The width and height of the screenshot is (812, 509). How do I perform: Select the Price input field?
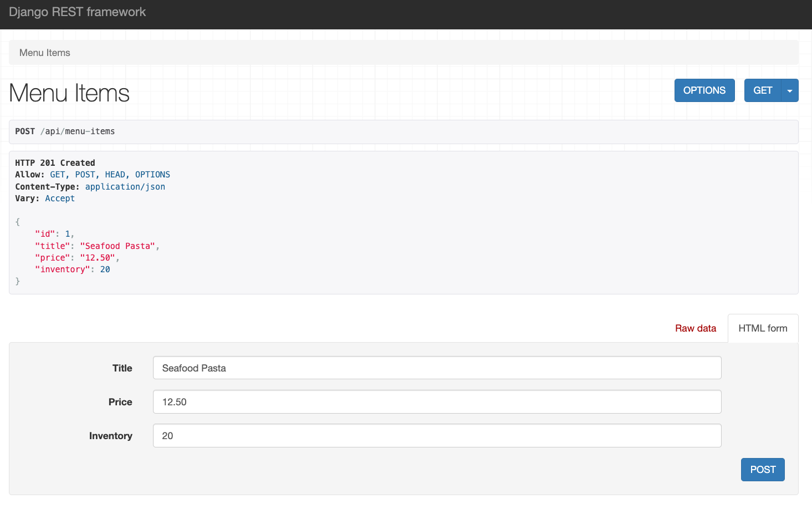tap(437, 401)
